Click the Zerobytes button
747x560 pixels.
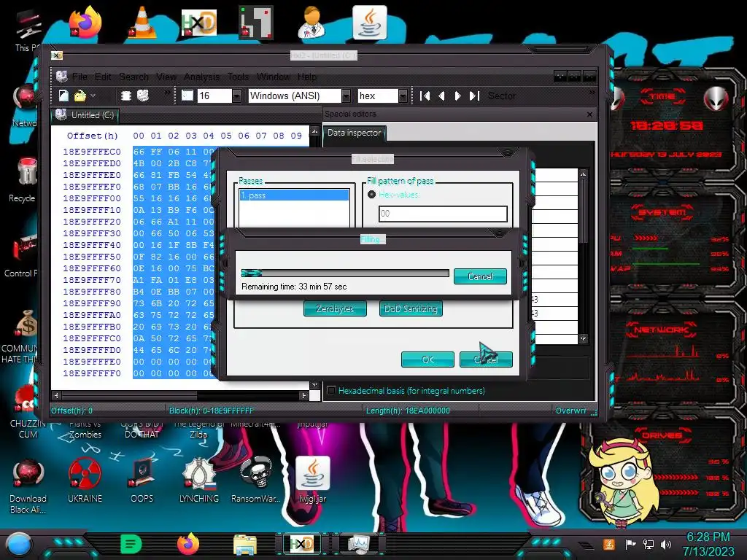point(335,308)
